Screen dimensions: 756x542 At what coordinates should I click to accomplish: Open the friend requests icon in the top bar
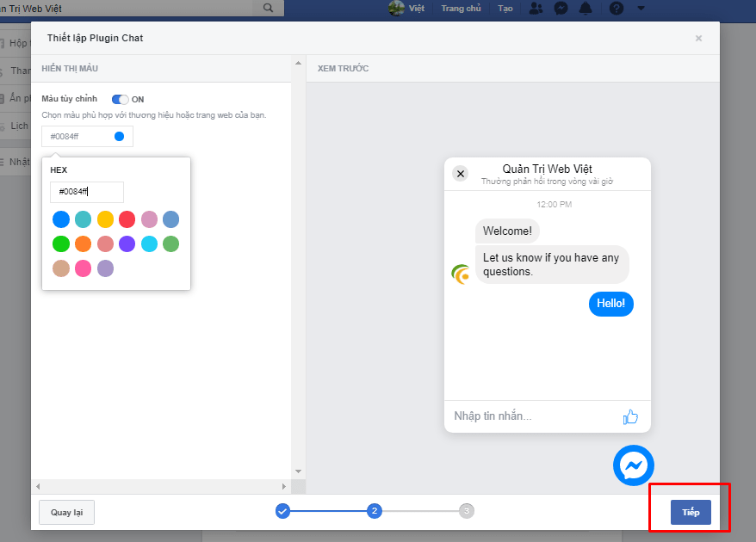tap(536, 9)
